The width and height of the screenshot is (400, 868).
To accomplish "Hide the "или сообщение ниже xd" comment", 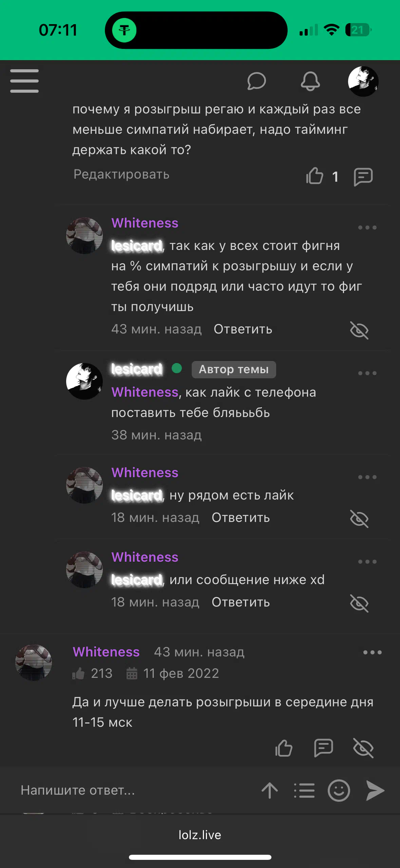I will tap(359, 603).
